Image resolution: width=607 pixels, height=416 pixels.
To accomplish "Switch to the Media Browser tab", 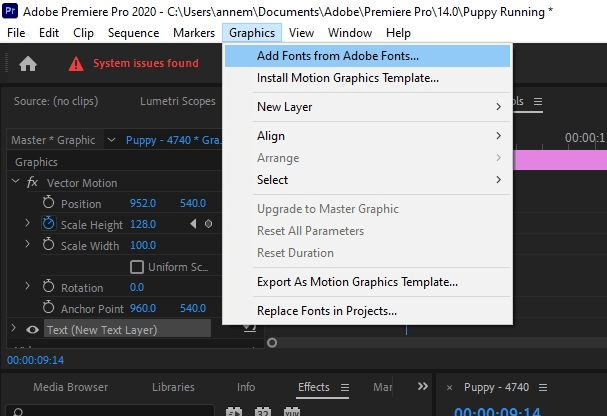I will [x=70, y=387].
